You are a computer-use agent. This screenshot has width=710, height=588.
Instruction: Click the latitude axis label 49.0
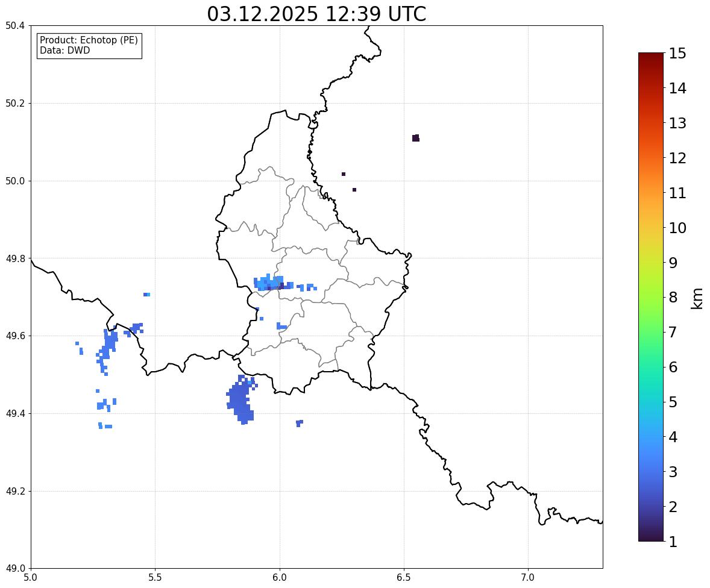15,569
